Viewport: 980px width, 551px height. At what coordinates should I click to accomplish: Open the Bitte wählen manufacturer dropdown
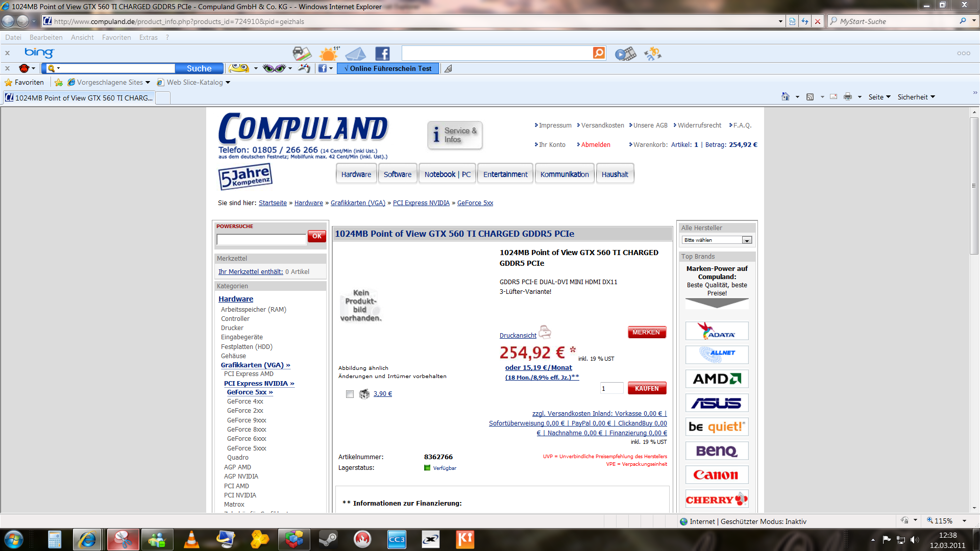(717, 240)
